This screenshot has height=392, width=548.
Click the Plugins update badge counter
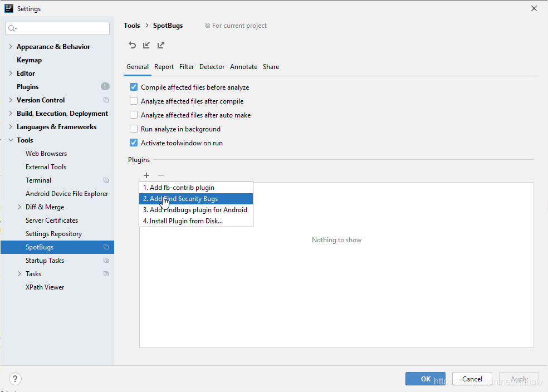point(105,86)
